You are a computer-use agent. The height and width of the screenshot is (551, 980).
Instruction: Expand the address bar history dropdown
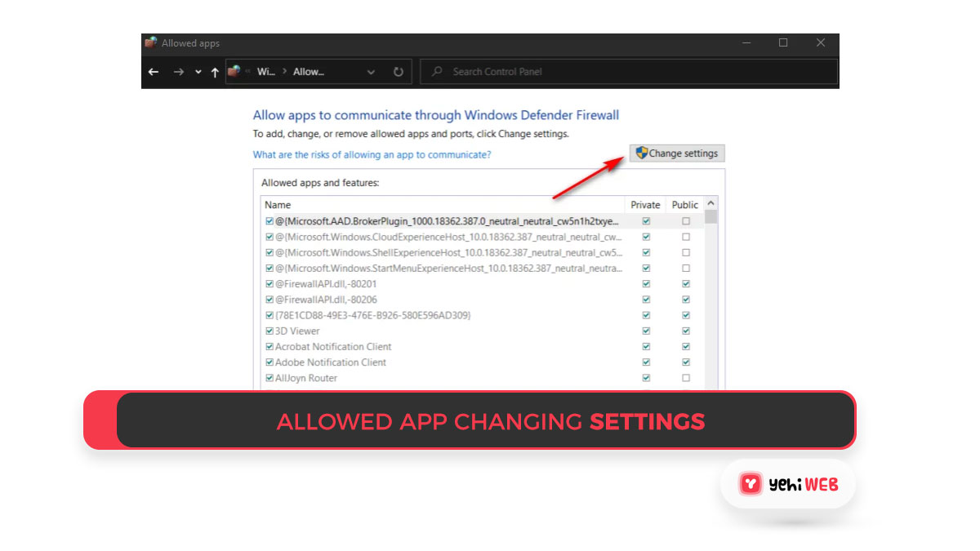(371, 72)
